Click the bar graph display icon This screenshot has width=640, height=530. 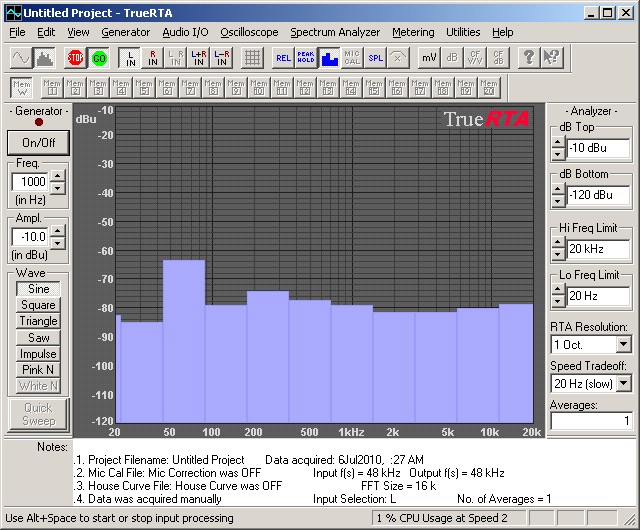pos(329,57)
